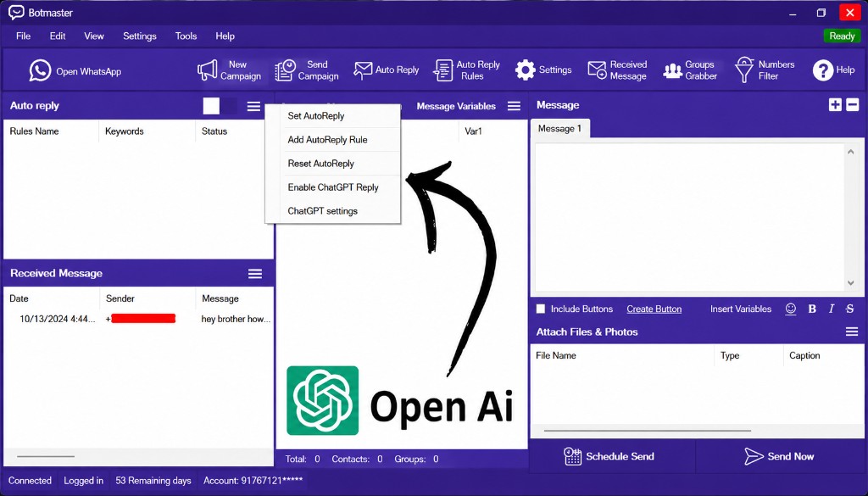The height and width of the screenshot is (496, 868).
Task: Remove message with the minus icon
Action: pyautogui.click(x=853, y=104)
